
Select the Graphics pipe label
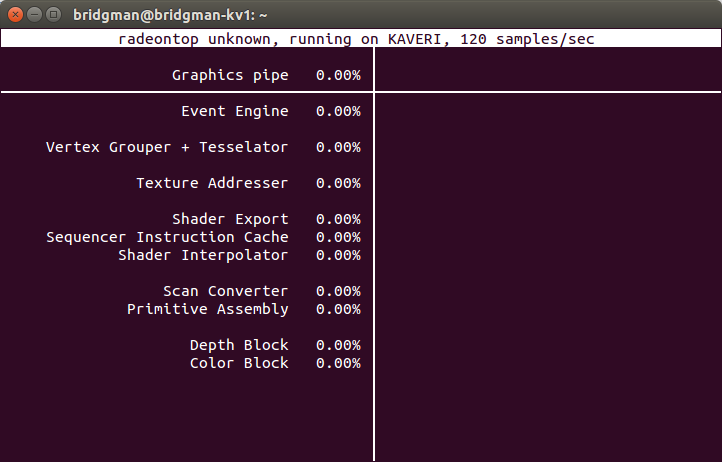230,75
